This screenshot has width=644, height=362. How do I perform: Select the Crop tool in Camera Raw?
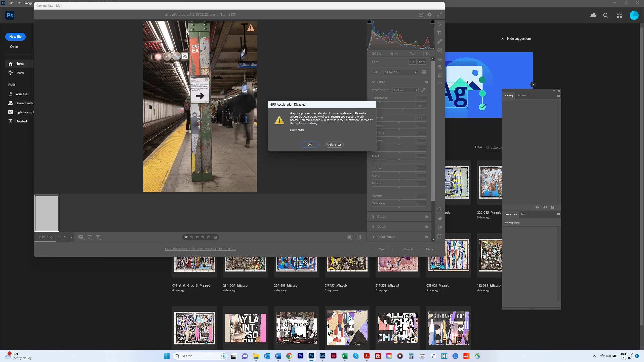(x=439, y=33)
